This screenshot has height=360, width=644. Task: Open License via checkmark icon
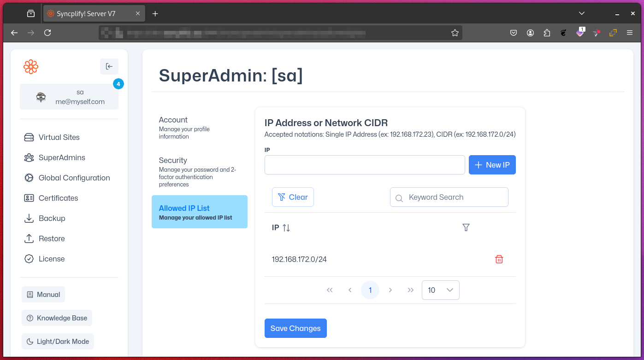coord(29,259)
